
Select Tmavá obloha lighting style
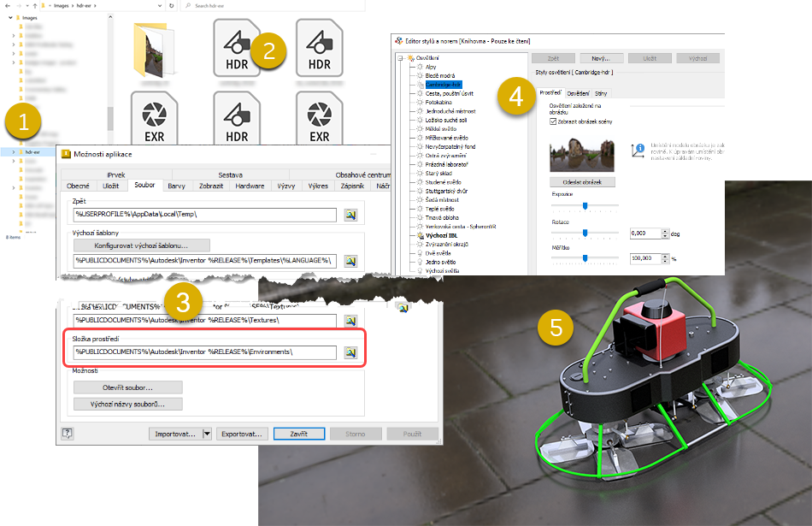442,217
